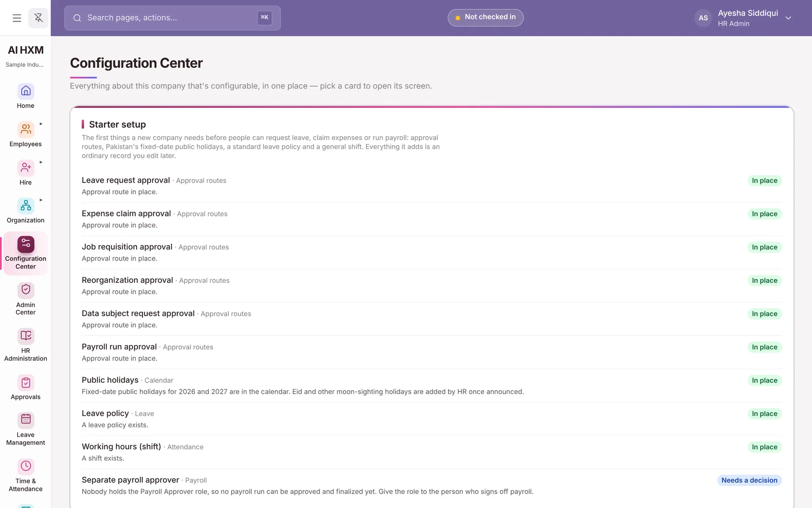The image size is (812, 508).
Task: Click the unpin sidebar icon
Action: tap(38, 18)
